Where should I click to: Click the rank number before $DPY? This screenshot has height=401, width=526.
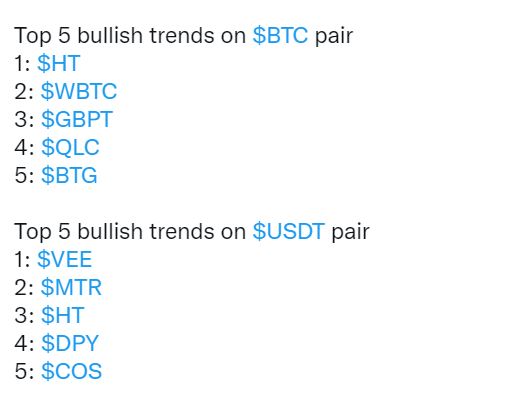coord(24,343)
